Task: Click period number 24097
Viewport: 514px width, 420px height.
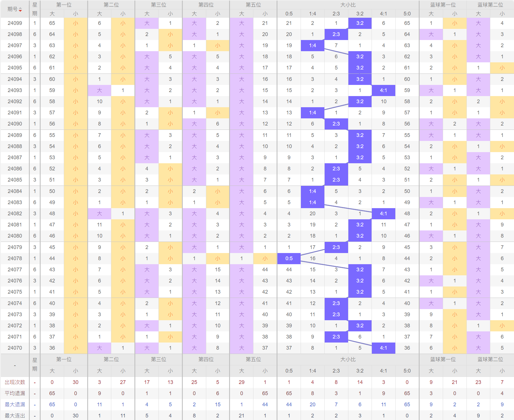Action: [15, 45]
